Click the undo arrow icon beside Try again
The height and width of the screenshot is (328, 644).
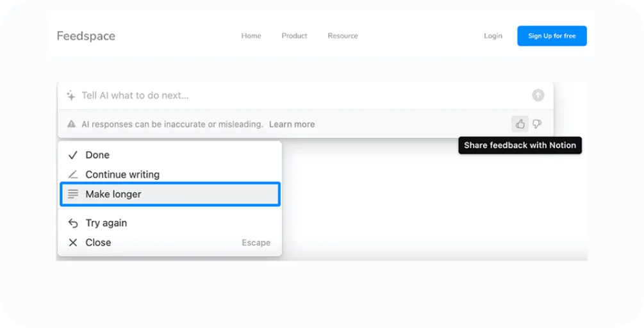click(x=72, y=223)
